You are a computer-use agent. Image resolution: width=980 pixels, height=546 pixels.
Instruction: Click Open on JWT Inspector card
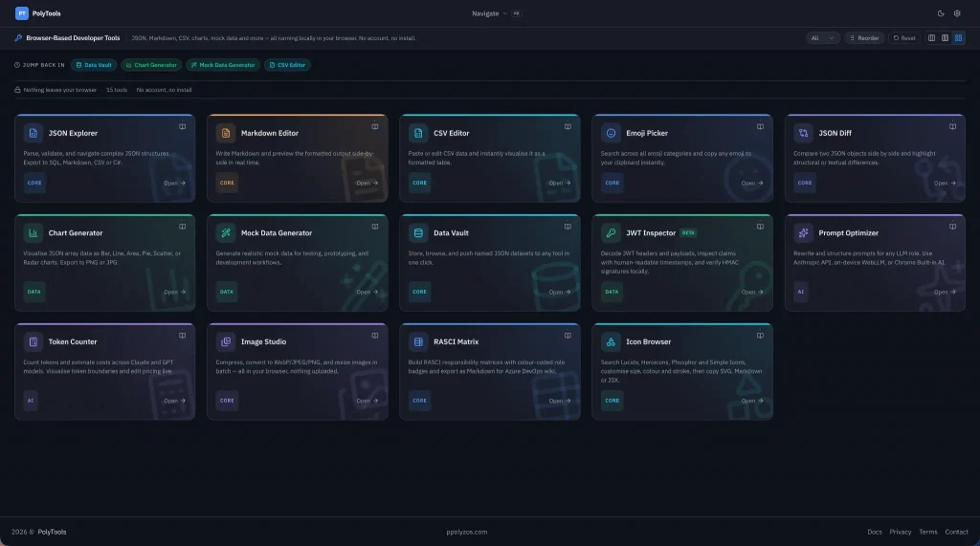pos(752,292)
